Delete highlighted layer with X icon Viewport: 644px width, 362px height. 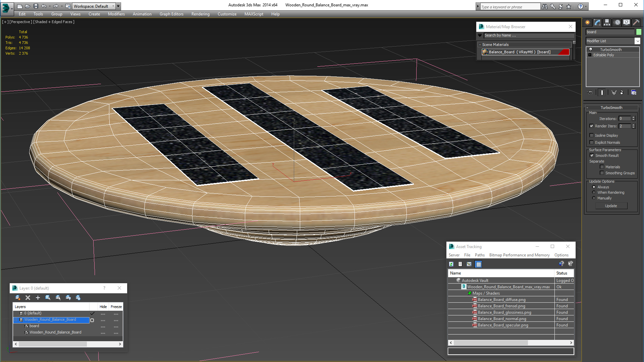coord(28,298)
